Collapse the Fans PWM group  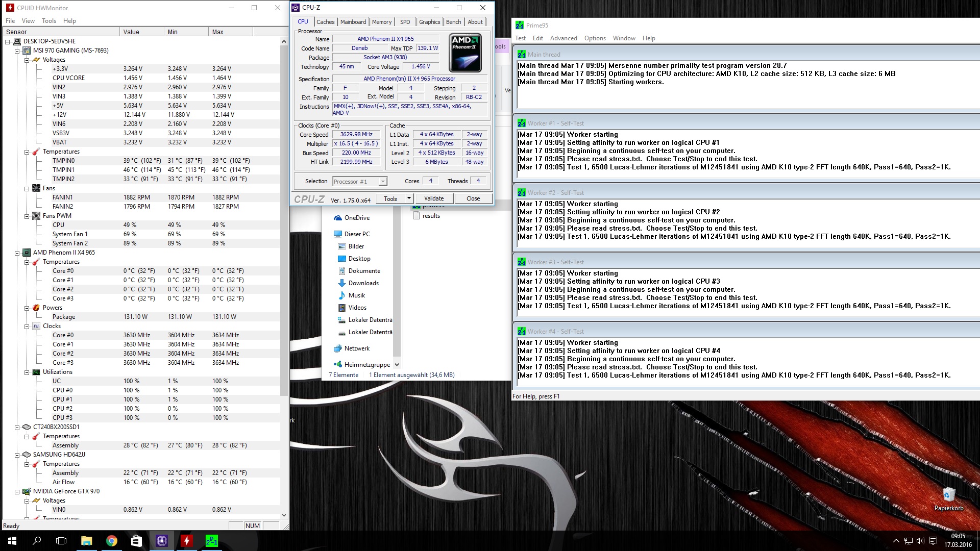pyautogui.click(x=27, y=216)
